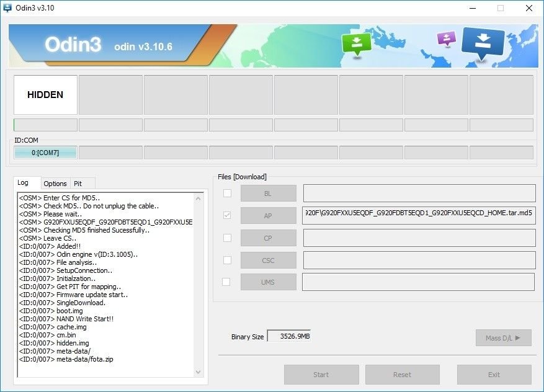Click the 0:[COM7] port box

pos(45,153)
